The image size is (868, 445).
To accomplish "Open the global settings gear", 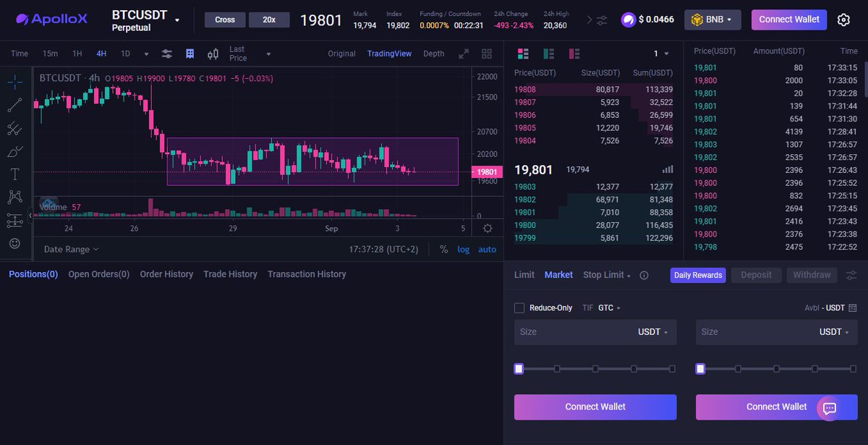I will [x=843, y=20].
